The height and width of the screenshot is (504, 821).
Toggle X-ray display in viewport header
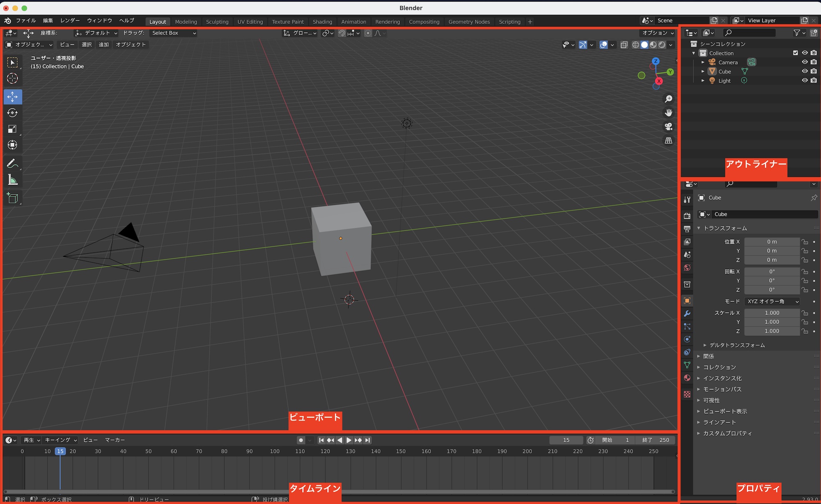click(x=624, y=45)
